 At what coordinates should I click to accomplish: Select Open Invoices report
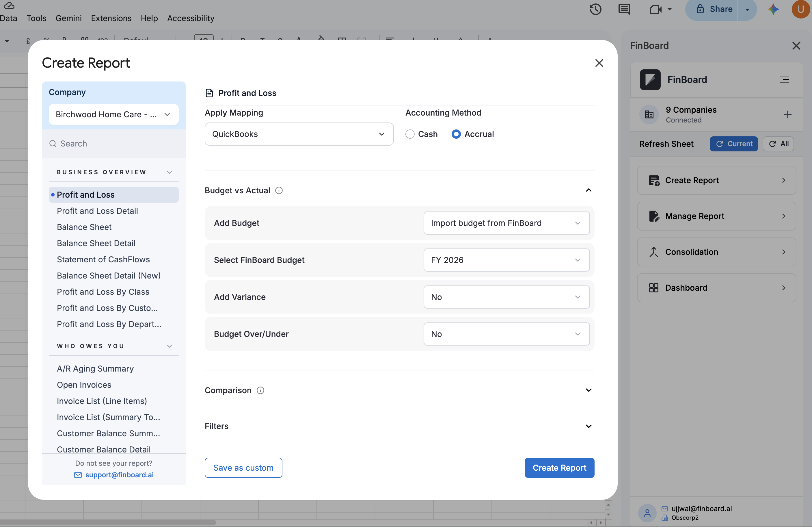coord(84,385)
